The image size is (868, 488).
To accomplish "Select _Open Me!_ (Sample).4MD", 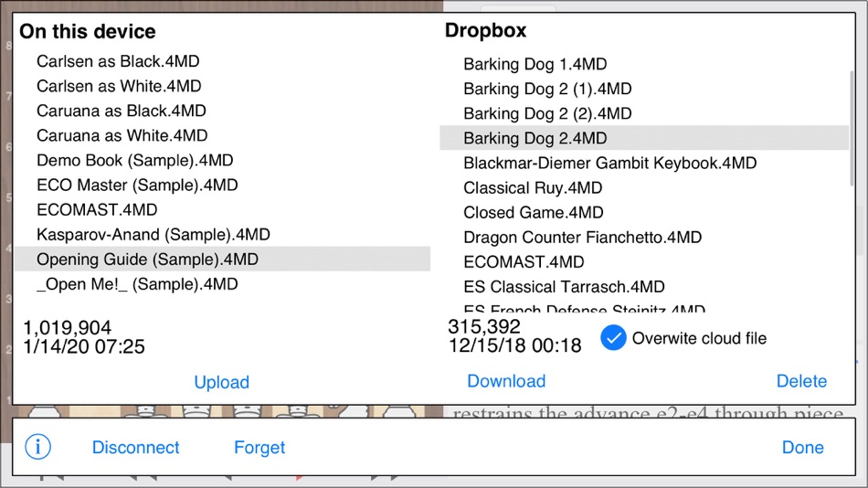I will tap(223, 283).
